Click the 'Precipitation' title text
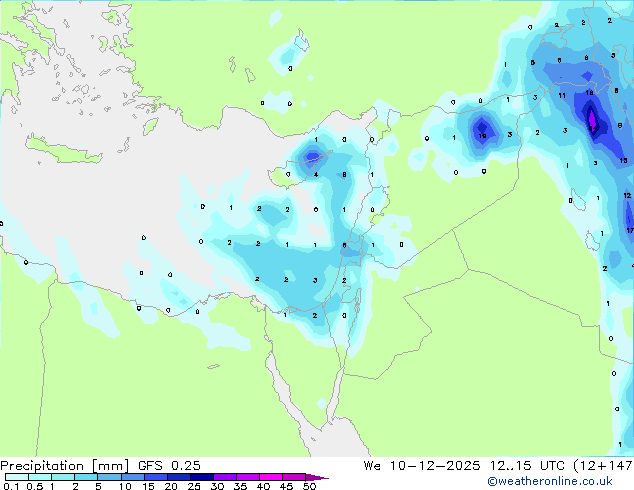 pyautogui.click(x=42, y=466)
